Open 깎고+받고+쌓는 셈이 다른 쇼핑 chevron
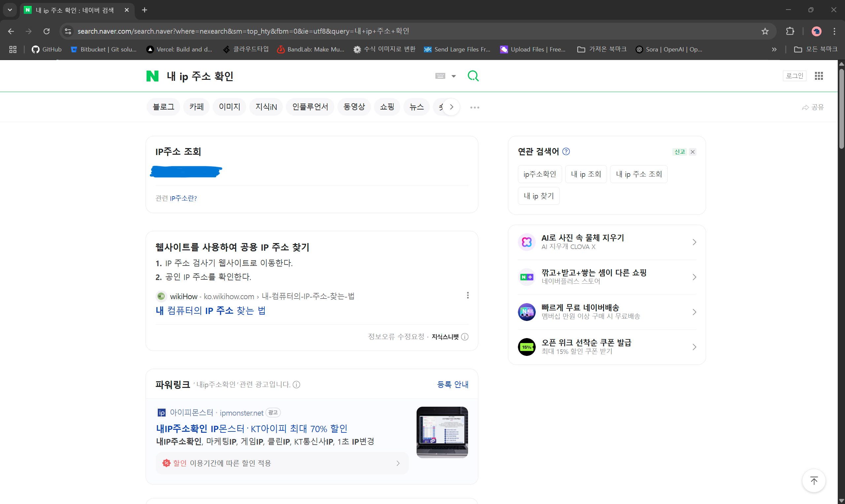 [x=694, y=277]
